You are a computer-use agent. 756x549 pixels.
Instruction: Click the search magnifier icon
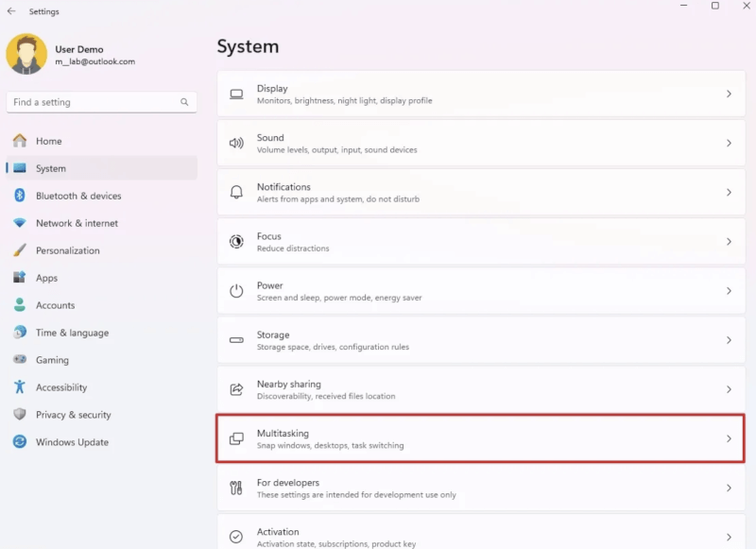[x=184, y=102]
